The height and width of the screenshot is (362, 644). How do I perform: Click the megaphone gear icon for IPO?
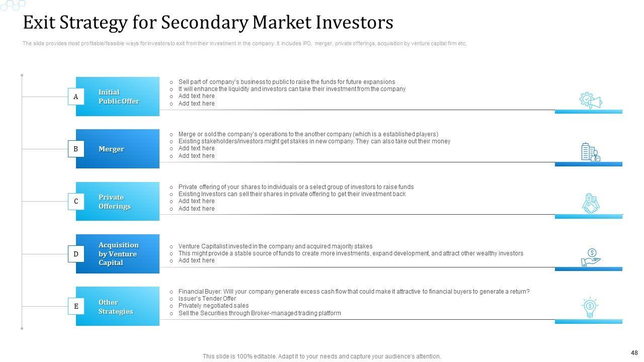click(590, 100)
